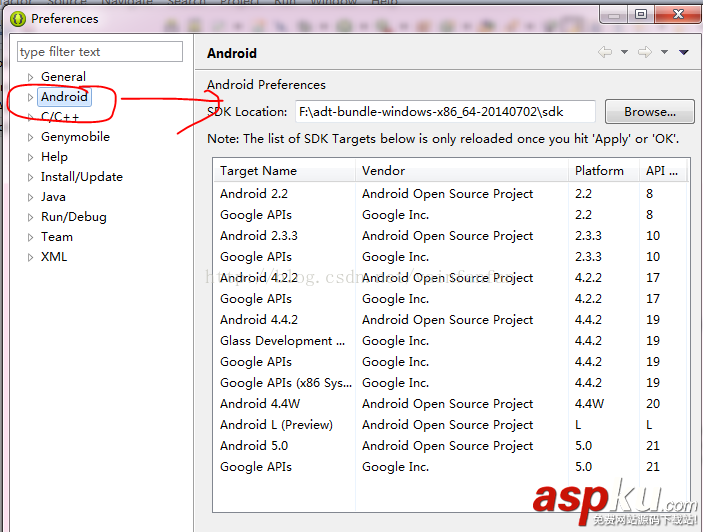Sort by Vendor column header
Image resolution: width=703 pixels, height=532 pixels.
[x=462, y=171]
